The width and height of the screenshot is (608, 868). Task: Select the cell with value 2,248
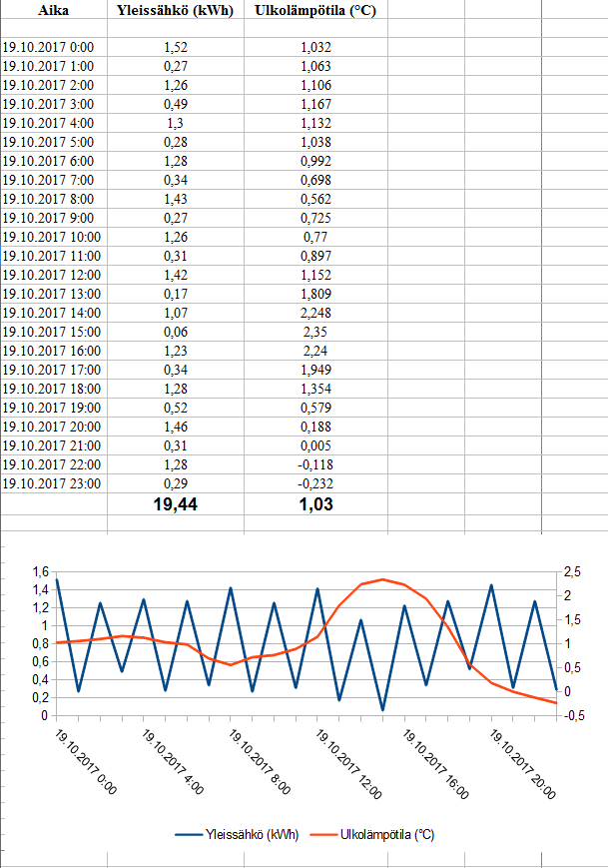[315, 313]
